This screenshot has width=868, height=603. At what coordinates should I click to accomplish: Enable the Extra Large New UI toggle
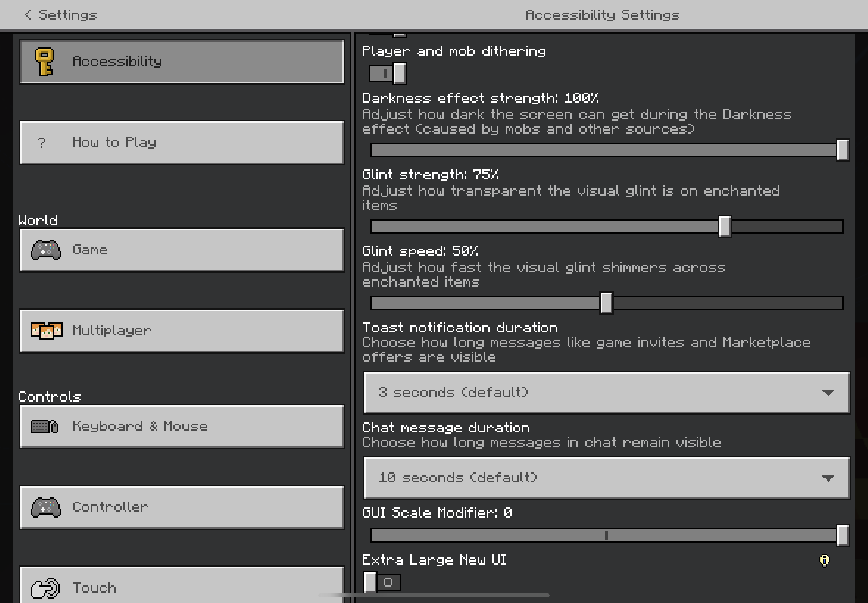tap(382, 582)
